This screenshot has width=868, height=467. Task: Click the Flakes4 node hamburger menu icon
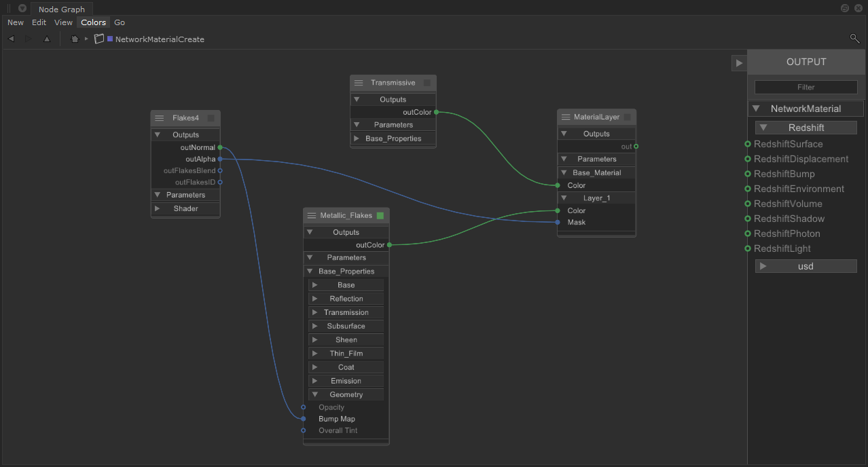(x=160, y=118)
